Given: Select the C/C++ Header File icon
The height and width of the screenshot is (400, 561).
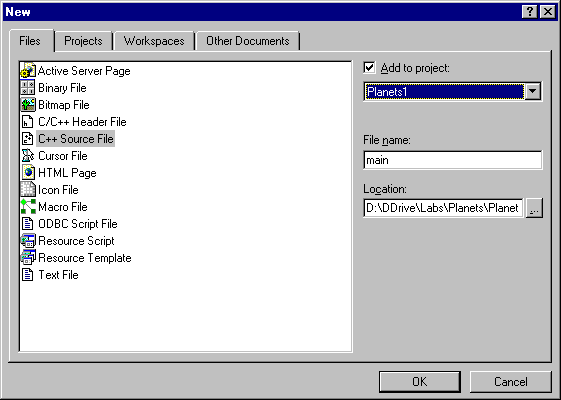Looking at the screenshot, I should tap(28, 122).
